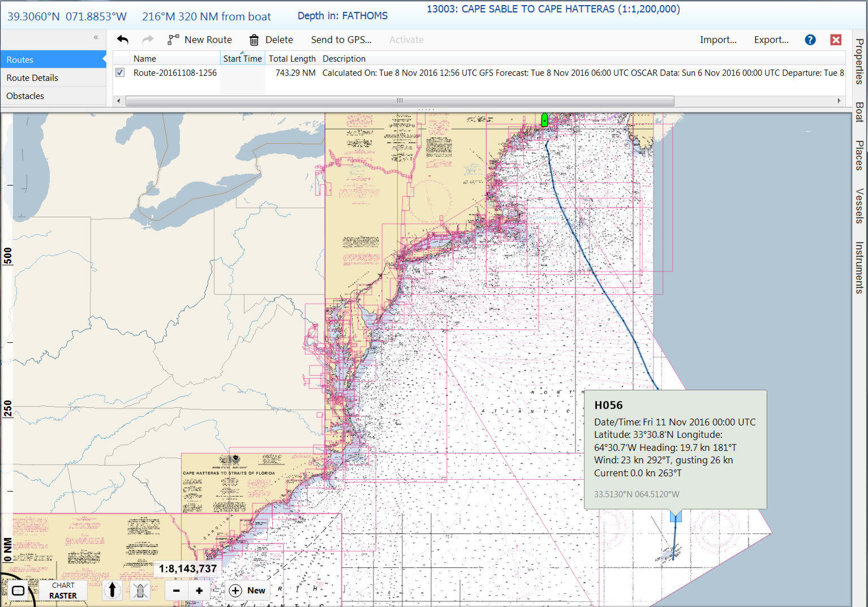This screenshot has width=868, height=607.
Task: Click the north-up compass arrow icon
Action: click(x=112, y=590)
